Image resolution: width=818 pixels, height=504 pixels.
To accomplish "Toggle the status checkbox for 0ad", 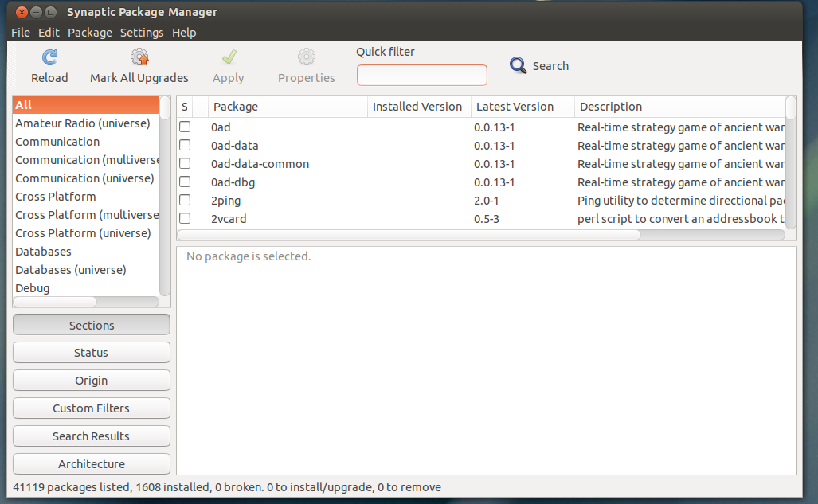I will pos(185,127).
